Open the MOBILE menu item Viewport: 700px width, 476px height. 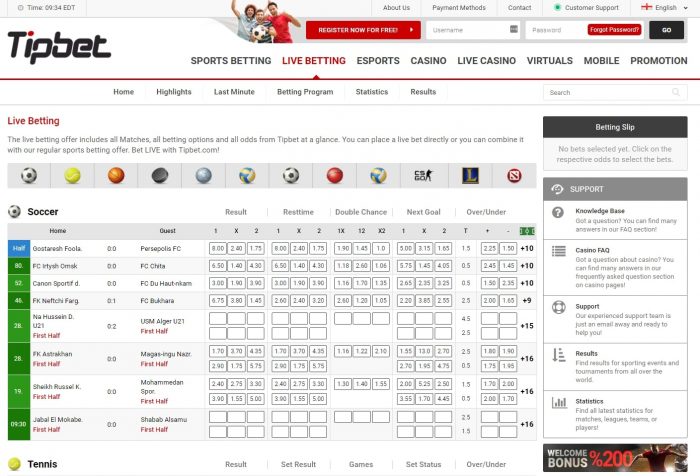(x=601, y=61)
